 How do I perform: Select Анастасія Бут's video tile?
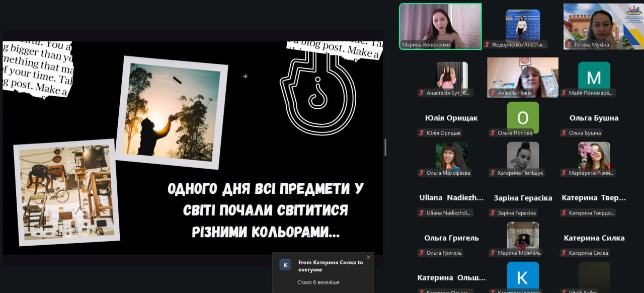click(452, 76)
